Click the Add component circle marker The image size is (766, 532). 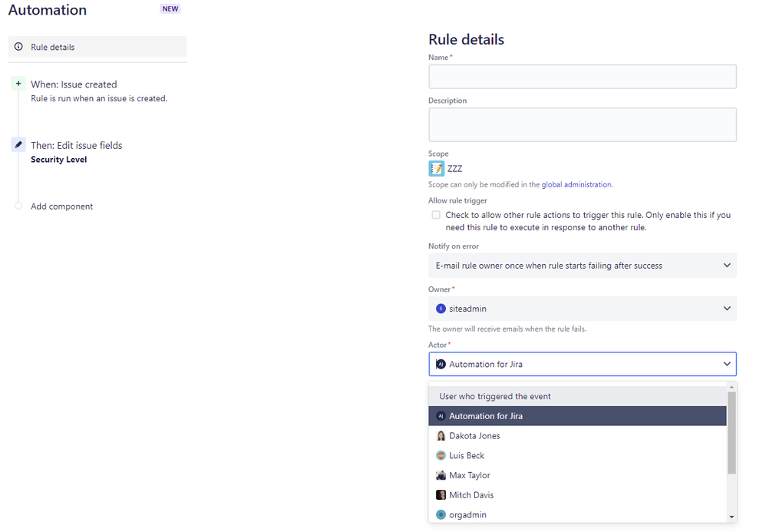click(18, 206)
